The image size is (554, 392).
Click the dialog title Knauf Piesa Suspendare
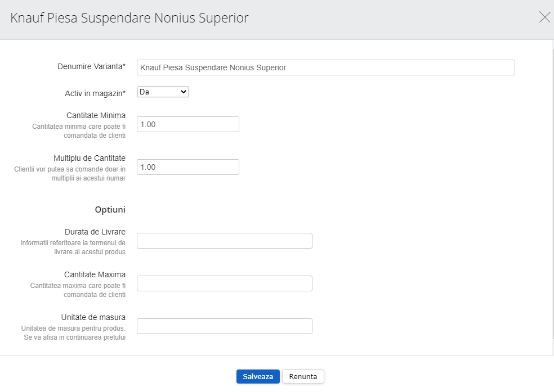tap(129, 18)
